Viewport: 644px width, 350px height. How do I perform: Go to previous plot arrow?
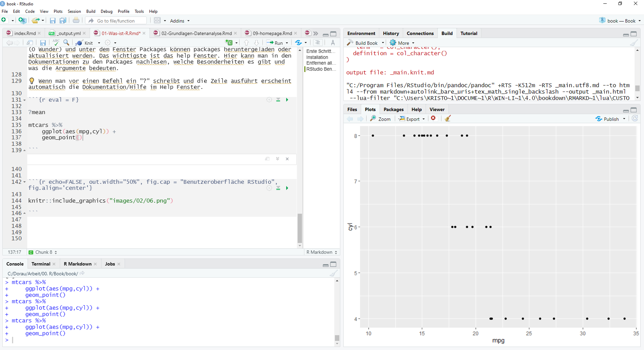350,119
